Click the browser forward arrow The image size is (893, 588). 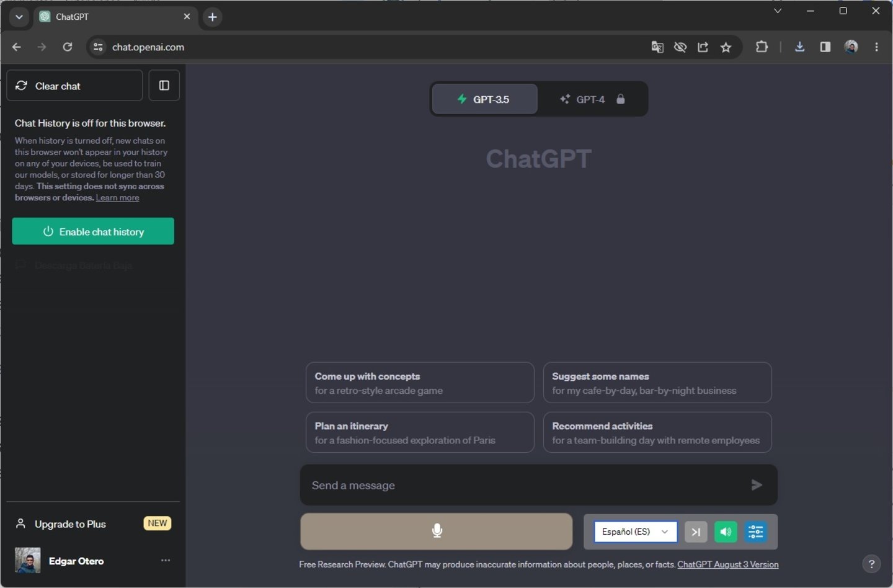pos(42,47)
